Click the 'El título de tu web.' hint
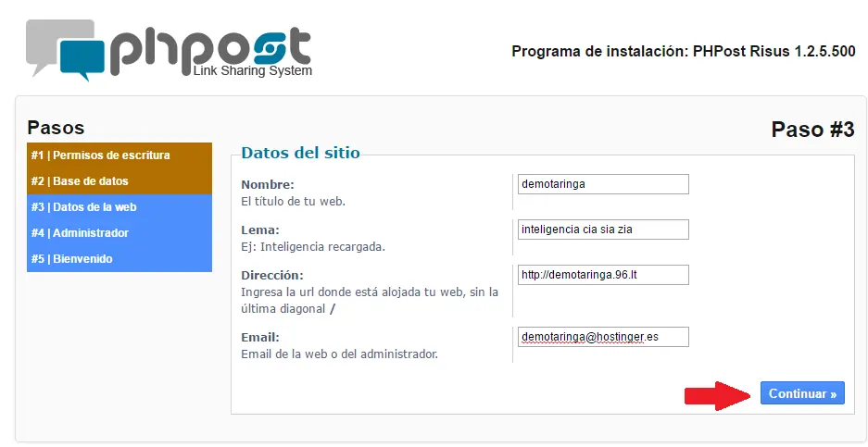Viewport: 868px width, 447px height. click(x=293, y=202)
